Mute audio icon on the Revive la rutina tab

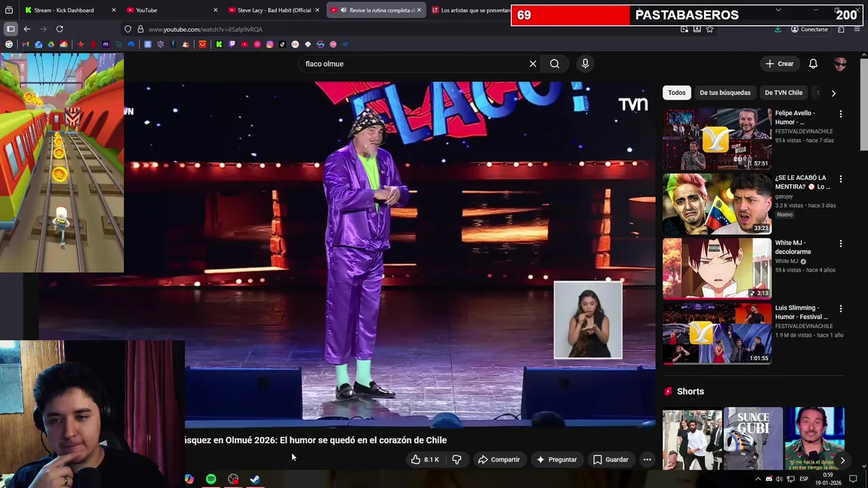tap(344, 10)
